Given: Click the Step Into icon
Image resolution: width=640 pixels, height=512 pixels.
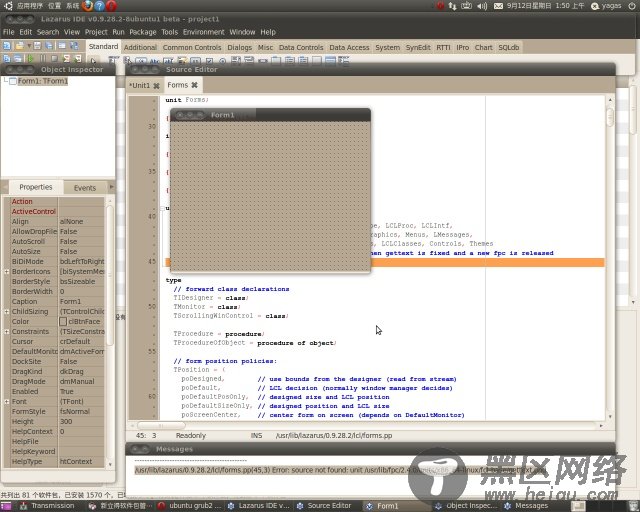Looking at the screenshot, I should (x=66, y=59).
